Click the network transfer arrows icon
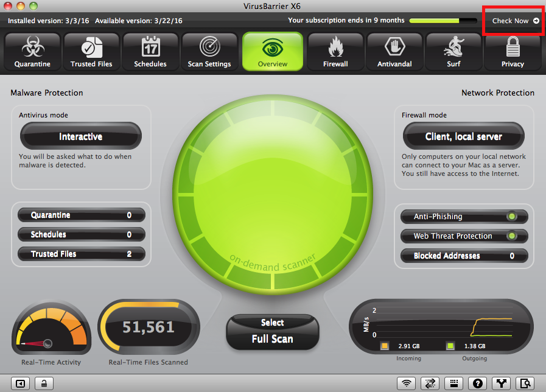Screen dimensions: 546x392 click(x=430, y=383)
